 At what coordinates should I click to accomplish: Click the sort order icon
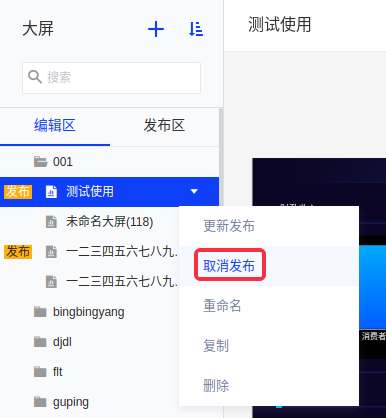(x=196, y=29)
